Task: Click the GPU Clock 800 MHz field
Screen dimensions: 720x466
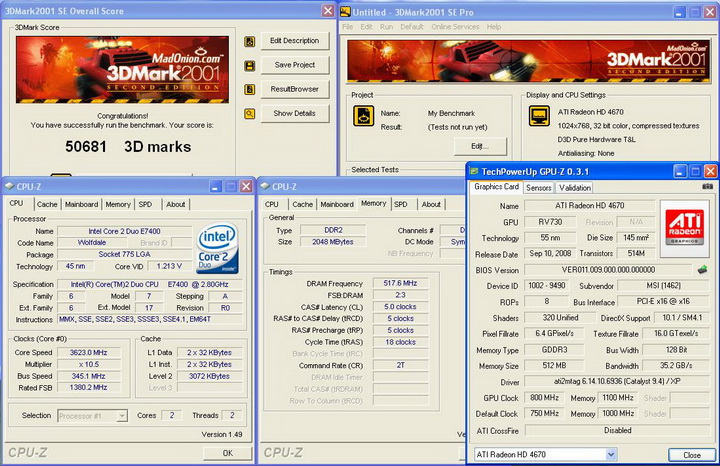Action: pos(545,398)
